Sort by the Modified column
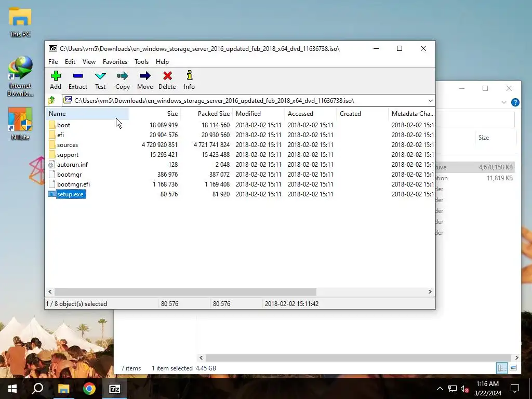Screen dimensions: 532x399 259,114
